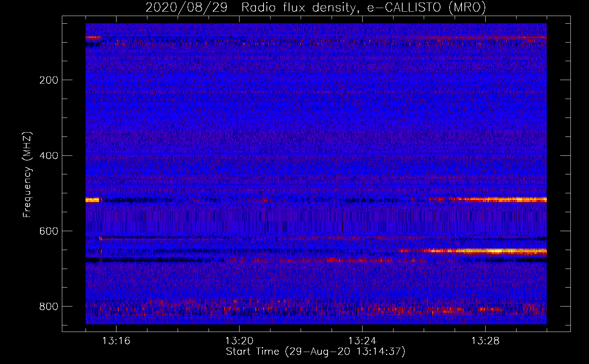Click the "Start Time (29-Aug-20 13:14:37)" axis label
Screen dimensions: 589x364
click(x=316, y=352)
